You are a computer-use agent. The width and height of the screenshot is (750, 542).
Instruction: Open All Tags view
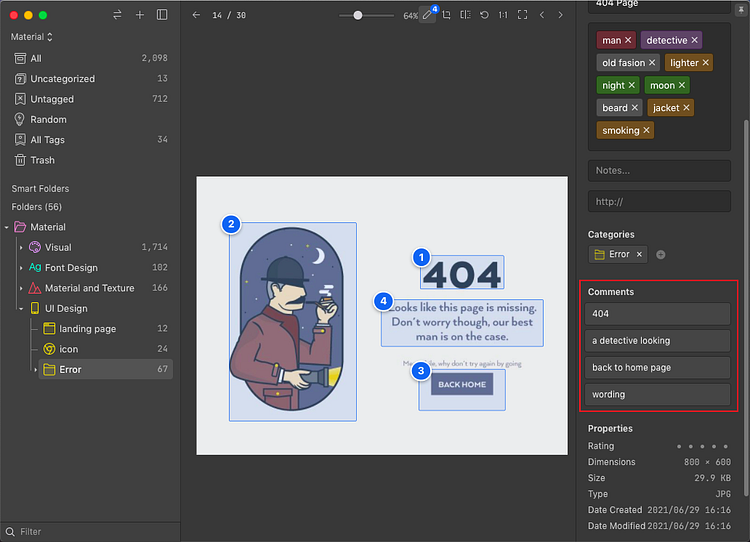coord(90,140)
